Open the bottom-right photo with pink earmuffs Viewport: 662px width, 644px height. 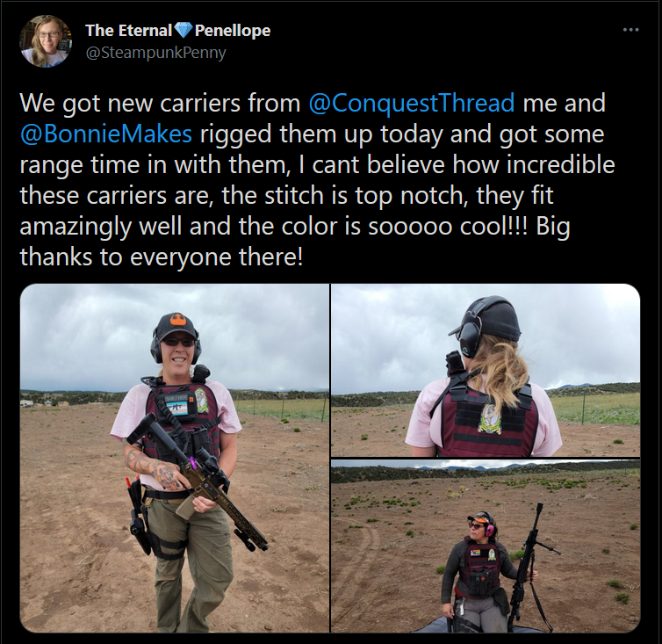coord(486,546)
